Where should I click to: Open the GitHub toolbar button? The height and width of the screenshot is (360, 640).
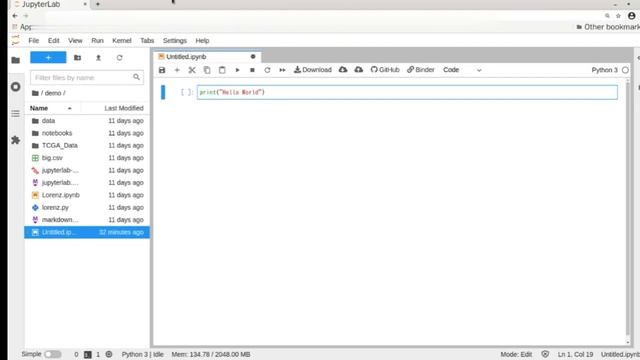[x=385, y=70]
